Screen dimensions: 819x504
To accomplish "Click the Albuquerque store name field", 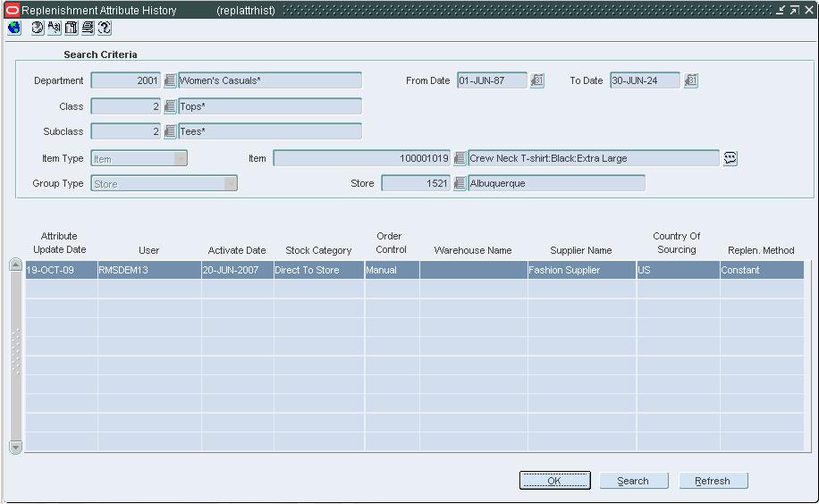I will [556, 183].
